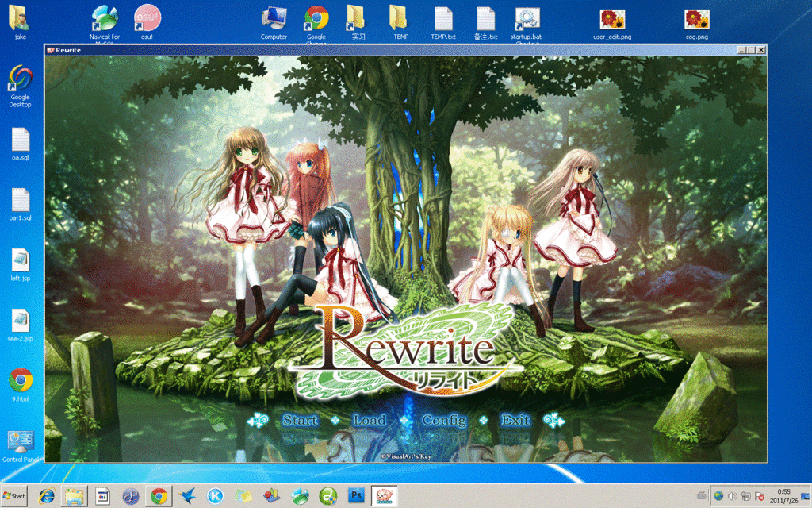Start a new game in Rewrite

[x=300, y=420]
